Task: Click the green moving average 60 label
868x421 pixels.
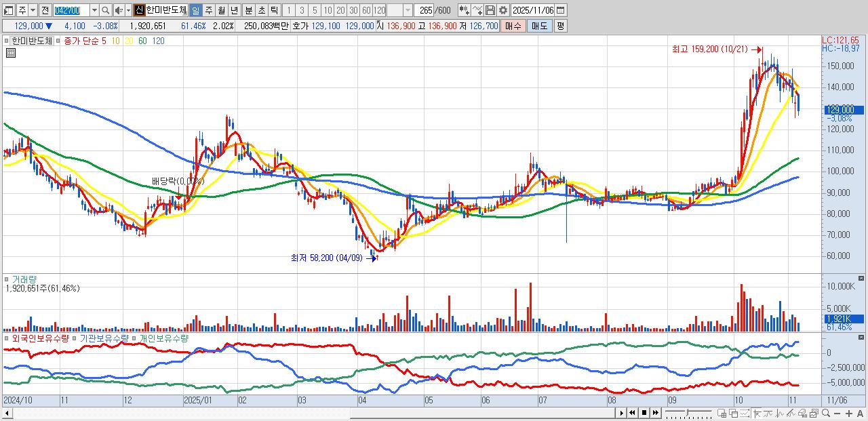Action: (142, 41)
